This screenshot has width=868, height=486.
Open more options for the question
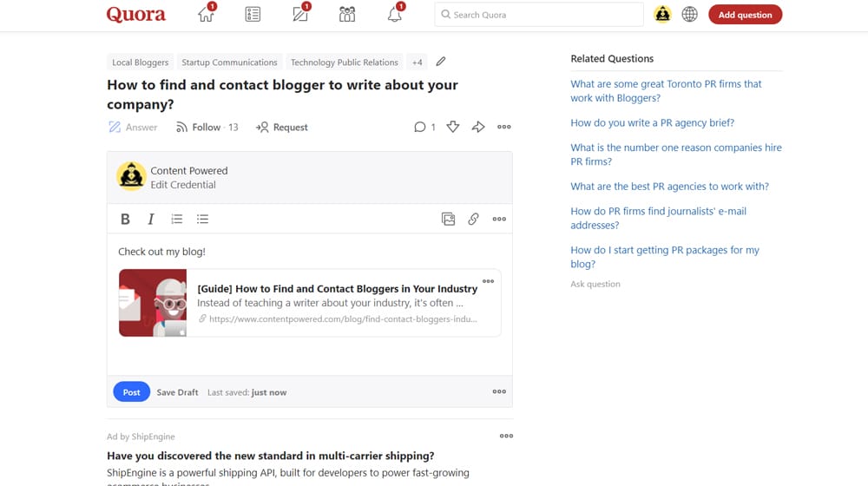pos(504,127)
